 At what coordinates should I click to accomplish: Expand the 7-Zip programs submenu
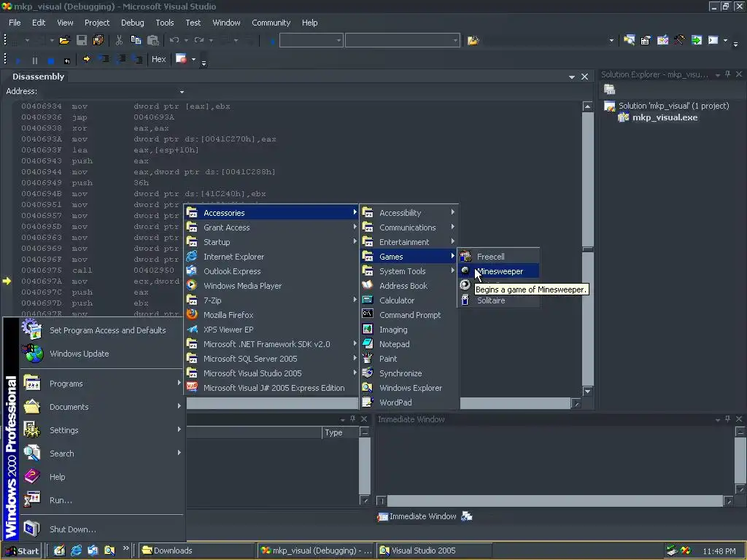pos(271,300)
